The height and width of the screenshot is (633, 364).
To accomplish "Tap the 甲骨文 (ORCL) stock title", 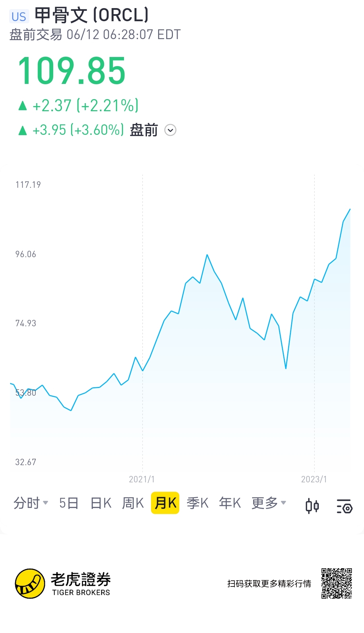I will coord(92,16).
